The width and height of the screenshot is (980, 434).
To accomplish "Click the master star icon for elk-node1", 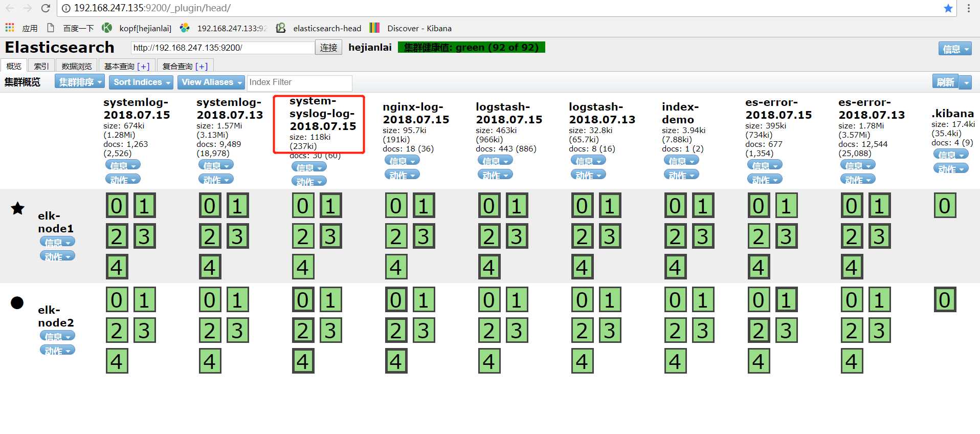I will 17,208.
